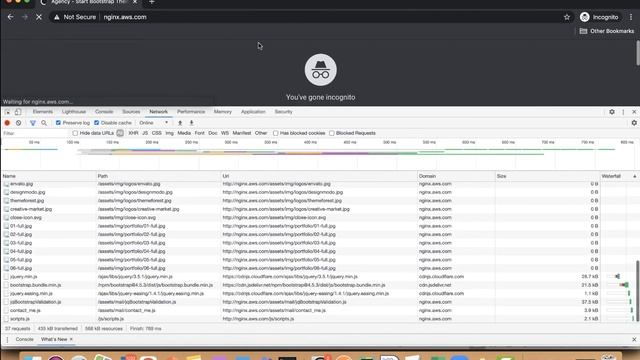Viewport: 640px width, 360px height.
Task: Switch to the Performance tab
Action: click(191, 112)
